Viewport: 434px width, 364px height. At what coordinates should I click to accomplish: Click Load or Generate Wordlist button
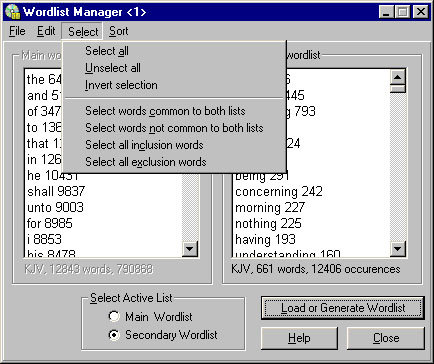point(343,308)
